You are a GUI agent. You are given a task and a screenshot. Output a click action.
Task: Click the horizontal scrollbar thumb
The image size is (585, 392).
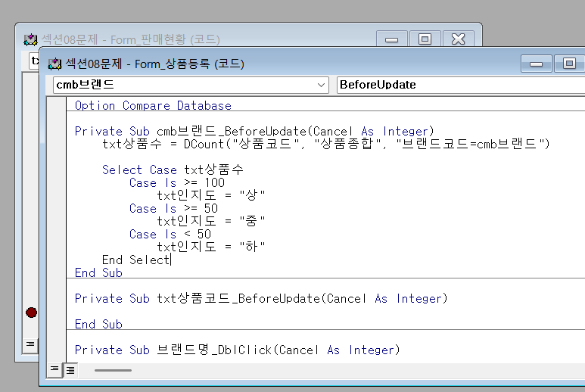(113, 370)
